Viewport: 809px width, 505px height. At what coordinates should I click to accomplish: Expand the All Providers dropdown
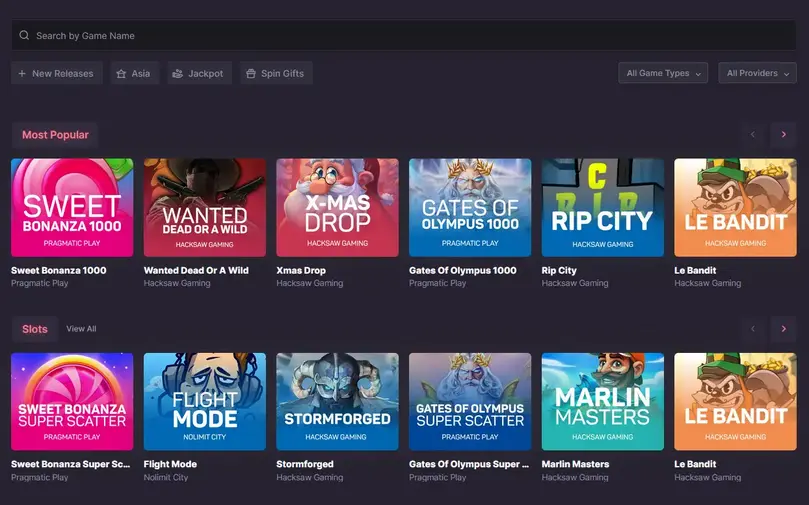[757, 73]
